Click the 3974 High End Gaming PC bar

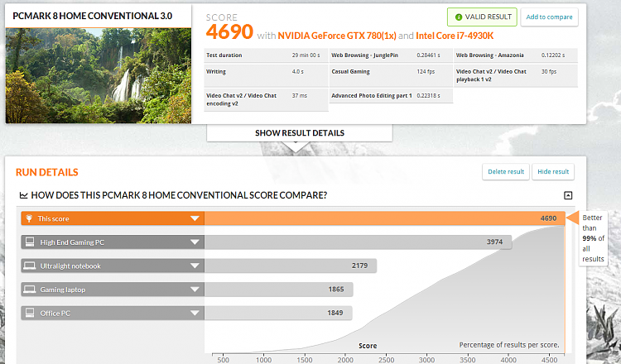coord(358,242)
